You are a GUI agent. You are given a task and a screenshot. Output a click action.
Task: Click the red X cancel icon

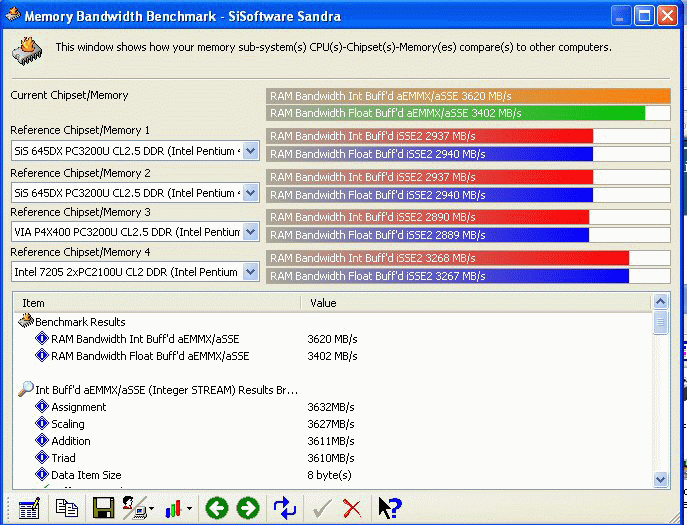point(352,508)
